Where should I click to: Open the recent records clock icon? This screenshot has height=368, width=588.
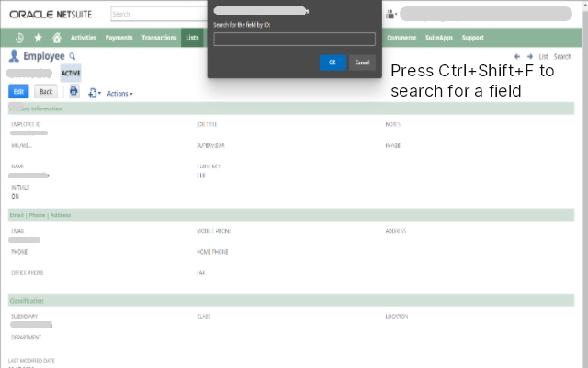click(19, 38)
